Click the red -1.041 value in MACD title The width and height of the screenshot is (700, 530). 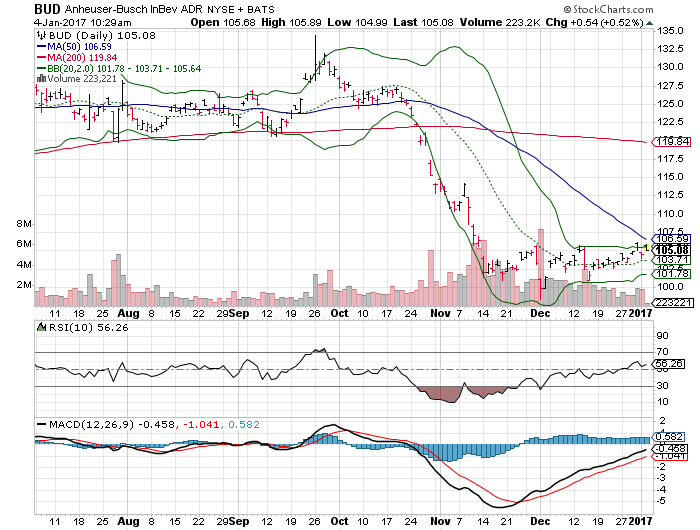click(x=201, y=424)
